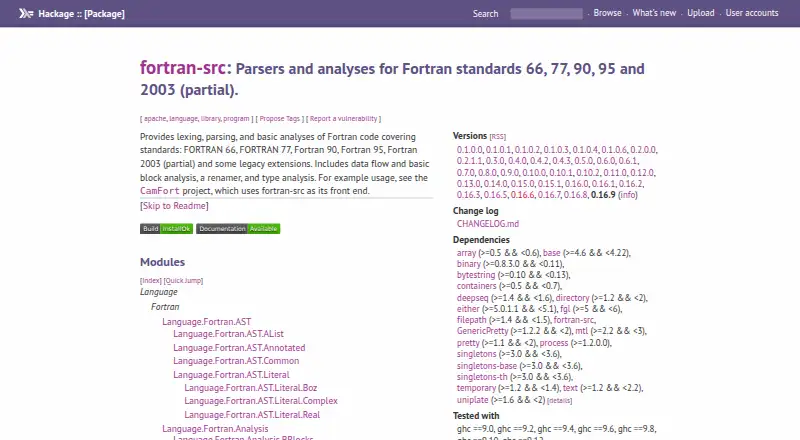The width and height of the screenshot is (800, 440).
Task: Open the text dependency link
Action: (570, 388)
